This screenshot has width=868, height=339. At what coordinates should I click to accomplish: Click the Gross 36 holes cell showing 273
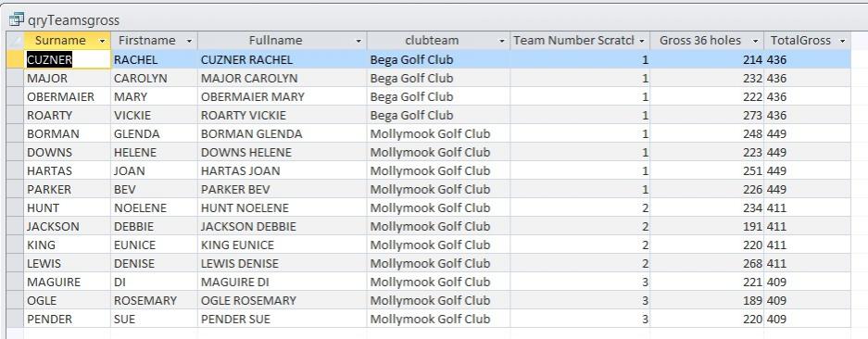point(707,115)
